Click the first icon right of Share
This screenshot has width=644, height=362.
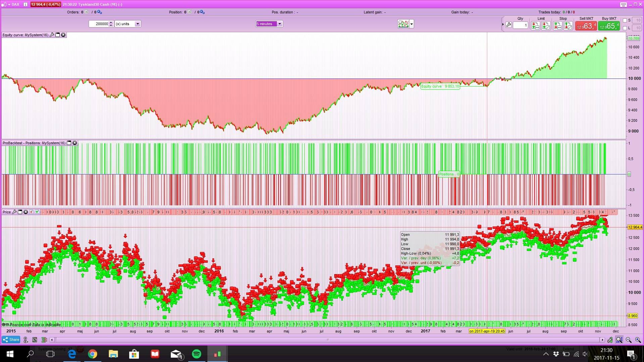click(26, 340)
